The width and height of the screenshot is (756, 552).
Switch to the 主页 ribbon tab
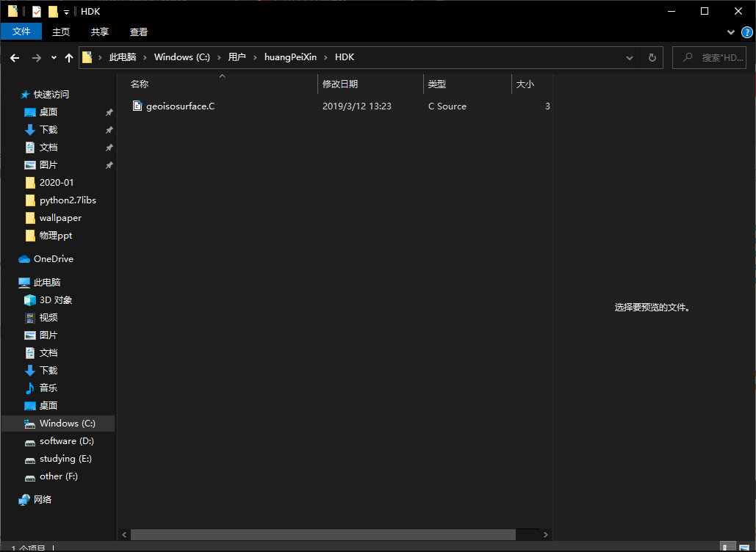coord(61,32)
